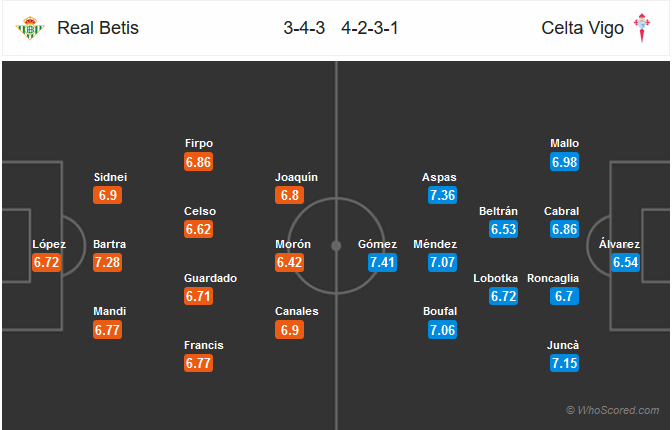Select Gómez's 7.41 rating badge
Image resolution: width=672 pixels, height=430 pixels.
pos(382,262)
